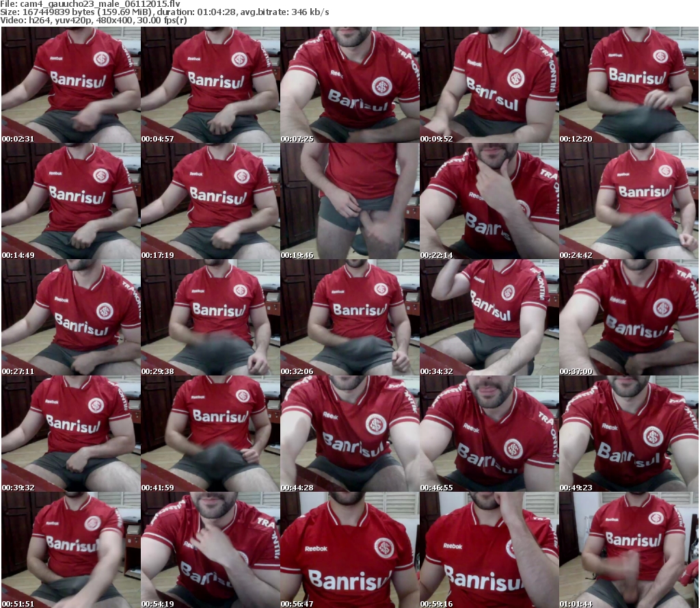Open the frame at 00:37:00

[x=629, y=317]
